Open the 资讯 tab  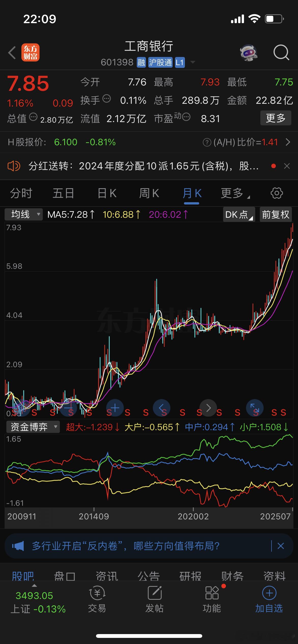coord(107,576)
